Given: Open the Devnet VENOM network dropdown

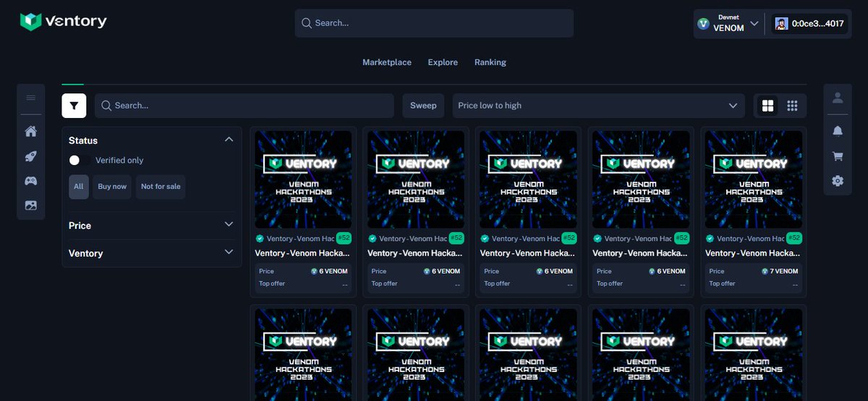Looking at the screenshot, I should click(728, 23).
